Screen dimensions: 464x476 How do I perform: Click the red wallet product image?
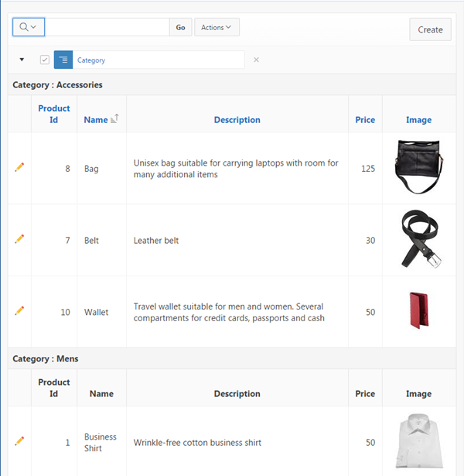pyautogui.click(x=418, y=311)
